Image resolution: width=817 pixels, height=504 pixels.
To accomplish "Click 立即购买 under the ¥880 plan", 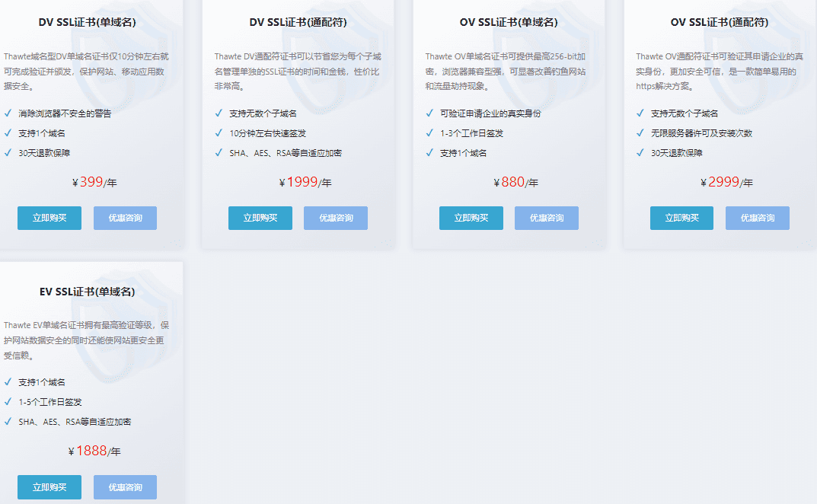I will 471,218.
